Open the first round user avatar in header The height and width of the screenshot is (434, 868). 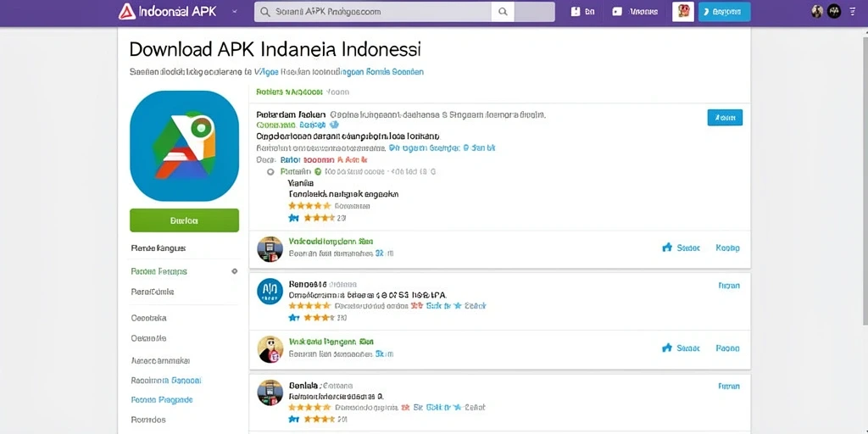coord(817,11)
